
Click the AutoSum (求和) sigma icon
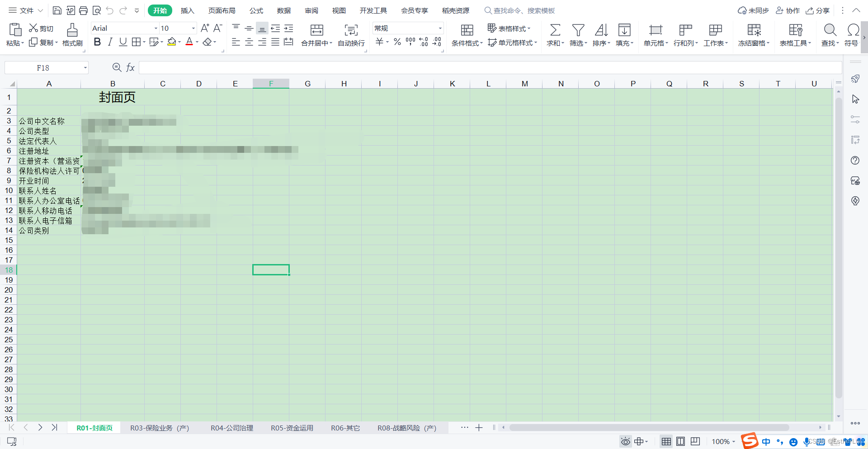pos(555,30)
